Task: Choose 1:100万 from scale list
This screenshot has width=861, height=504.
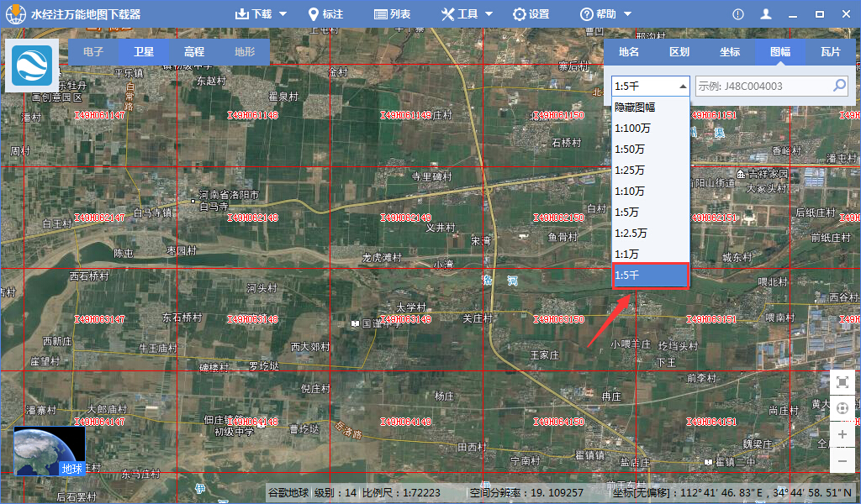Action: (x=651, y=128)
